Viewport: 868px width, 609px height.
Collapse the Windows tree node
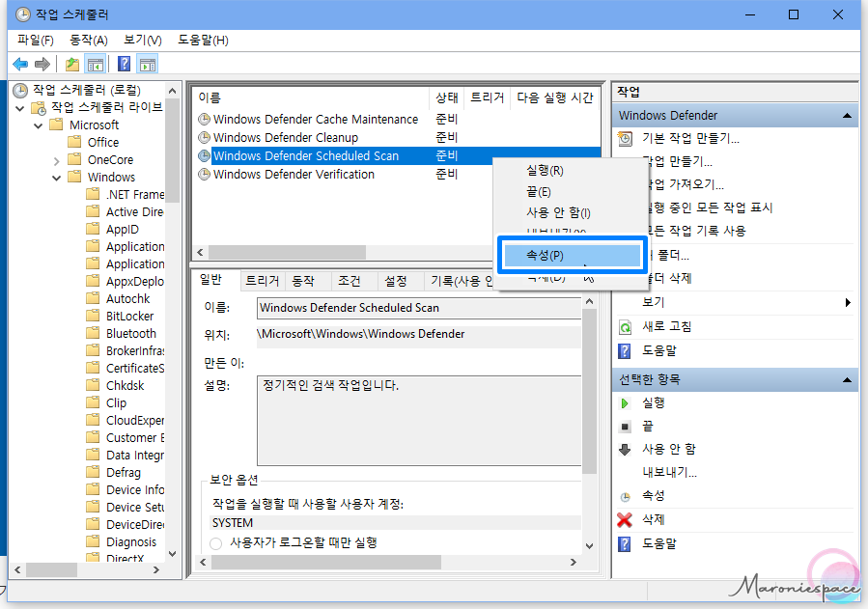click(56, 179)
